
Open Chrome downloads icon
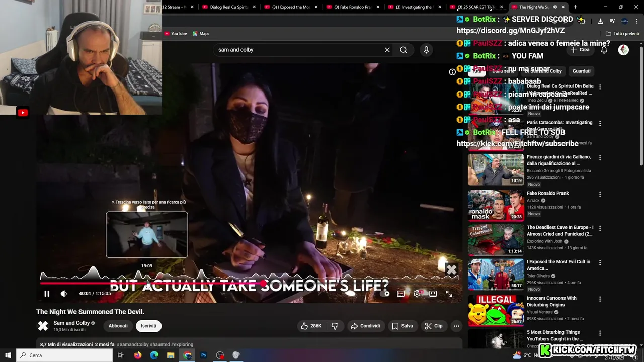[600, 21]
